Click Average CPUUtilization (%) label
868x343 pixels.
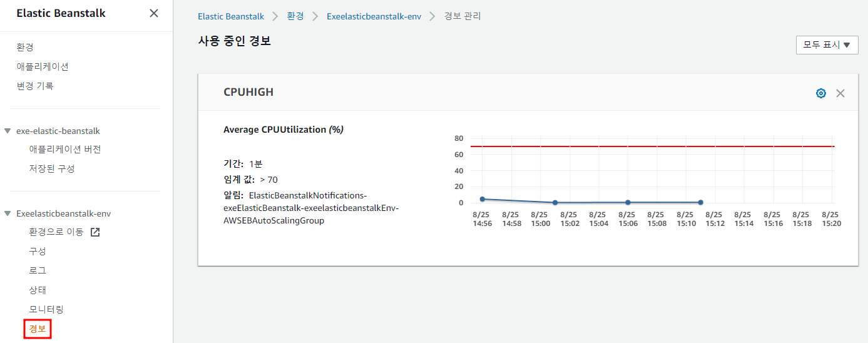click(x=283, y=130)
